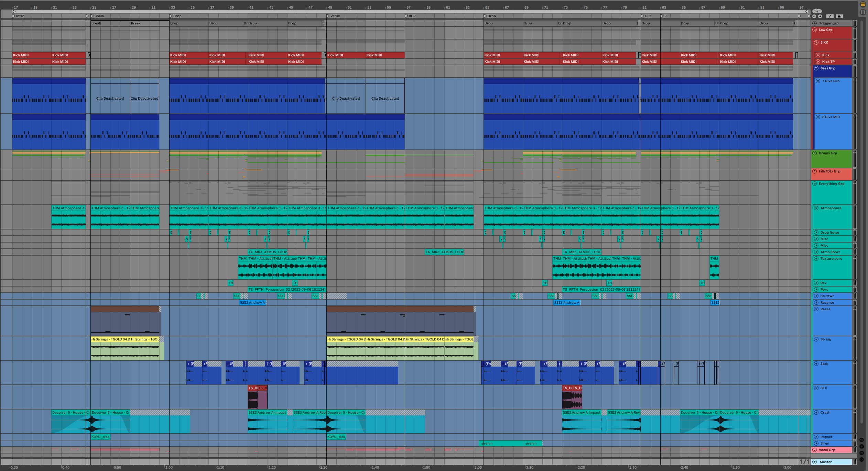Jump to the next locator arrow button
Screen dimensions: 868x471
pos(820,16)
